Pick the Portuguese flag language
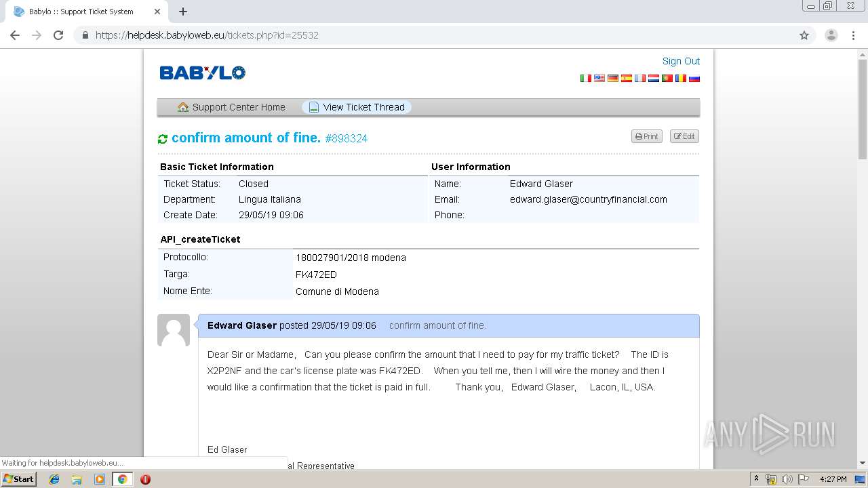 (667, 79)
